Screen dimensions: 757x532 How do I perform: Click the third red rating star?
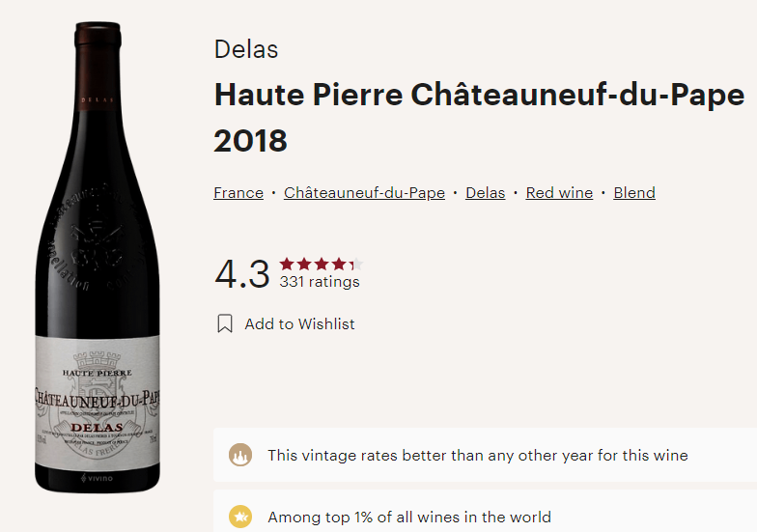coord(322,264)
